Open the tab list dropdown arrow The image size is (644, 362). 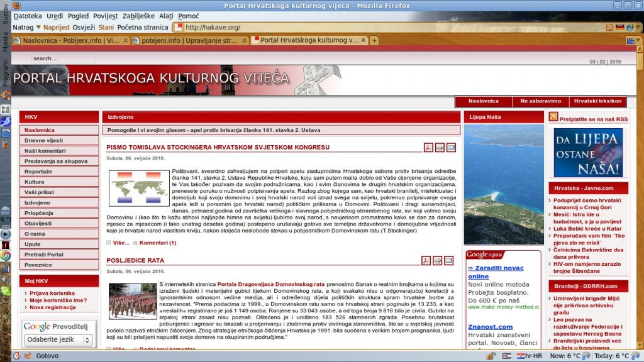point(638,41)
